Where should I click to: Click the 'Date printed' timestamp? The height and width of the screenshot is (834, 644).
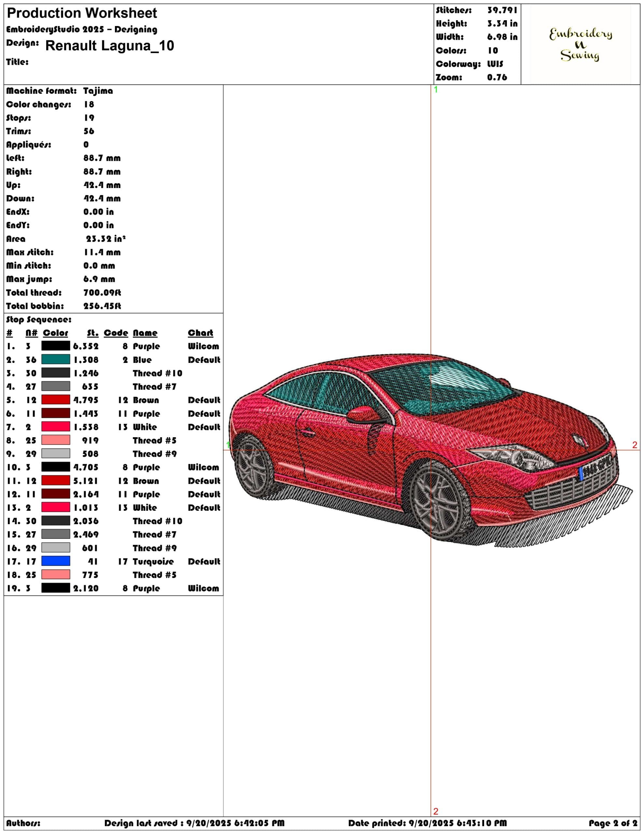point(427,823)
